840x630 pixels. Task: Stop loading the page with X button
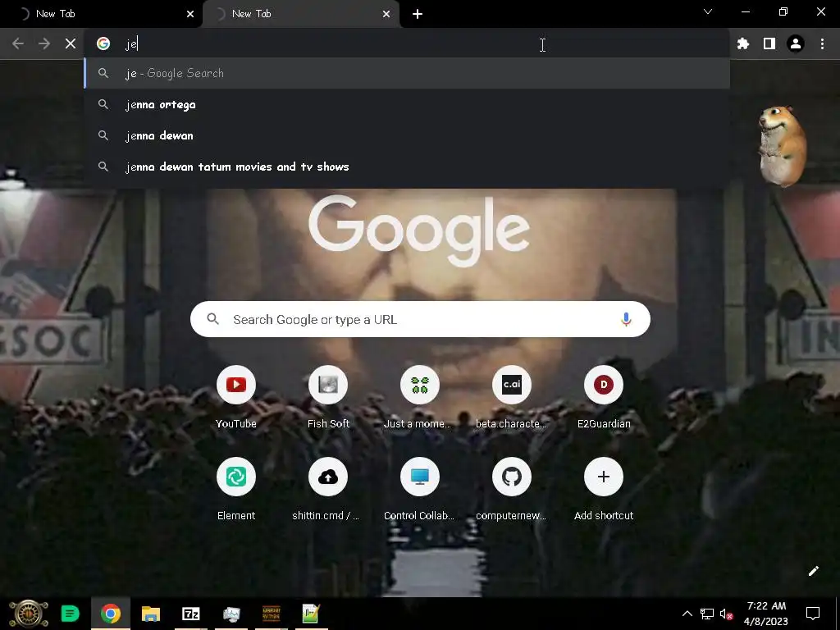coord(71,43)
